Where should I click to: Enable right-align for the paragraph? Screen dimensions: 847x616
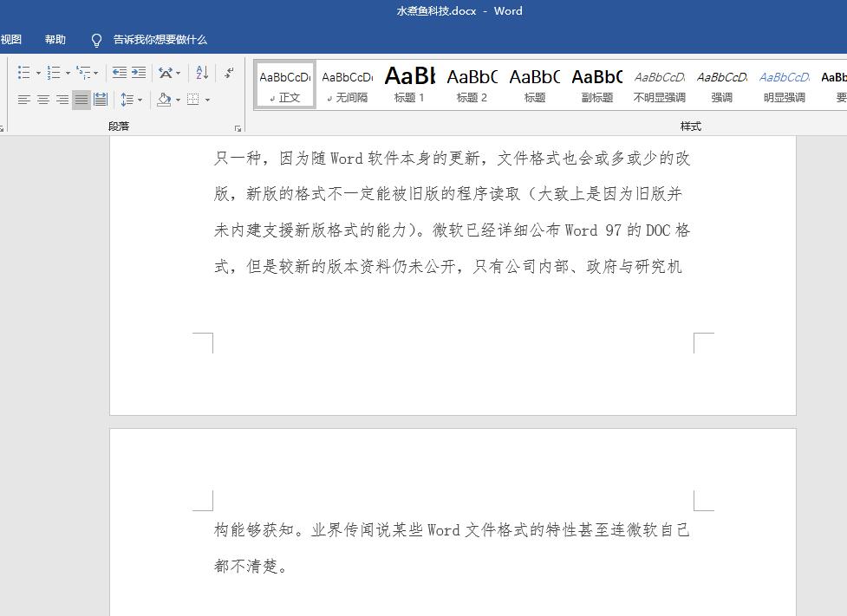click(61, 100)
